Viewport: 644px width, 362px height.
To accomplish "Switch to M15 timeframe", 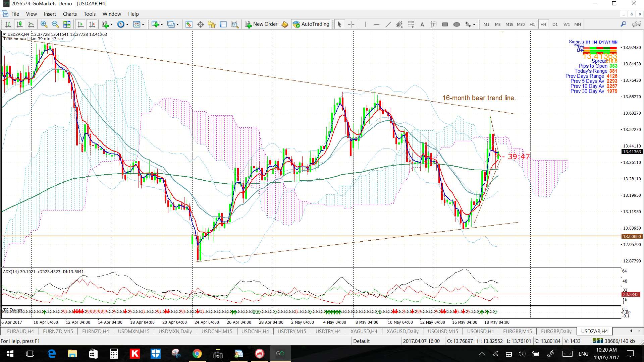I will pos(509,24).
